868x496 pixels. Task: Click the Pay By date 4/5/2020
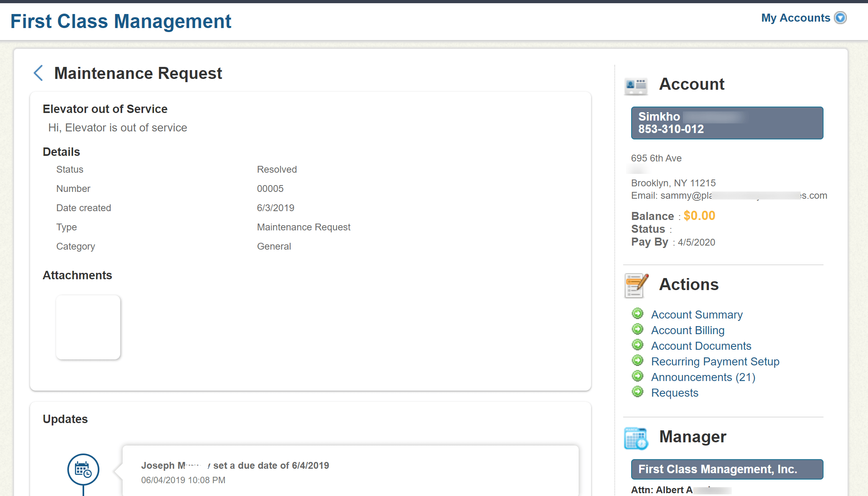(696, 242)
